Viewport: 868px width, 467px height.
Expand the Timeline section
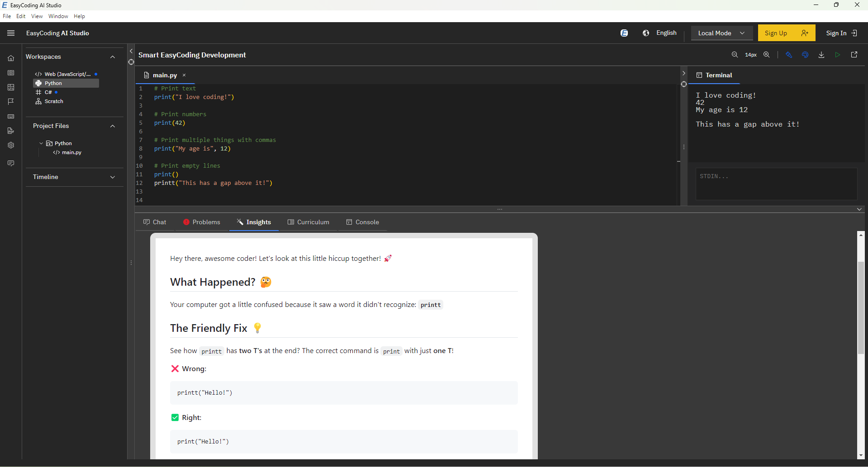point(113,177)
